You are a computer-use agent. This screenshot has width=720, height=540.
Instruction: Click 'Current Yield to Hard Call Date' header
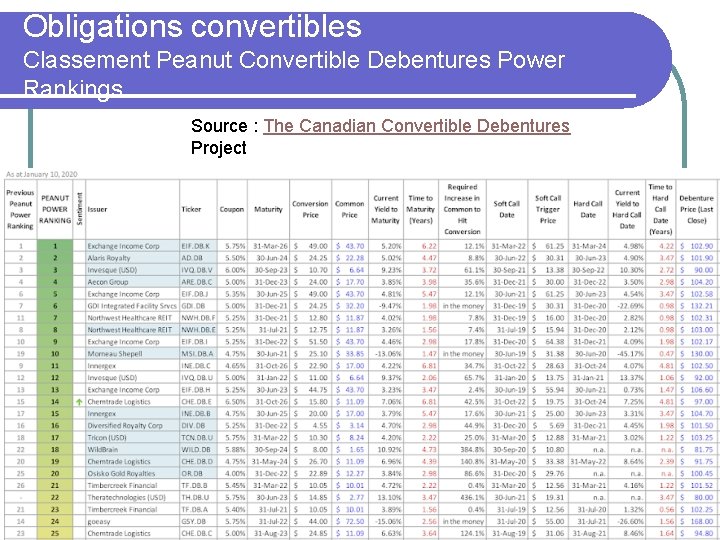coord(627,209)
